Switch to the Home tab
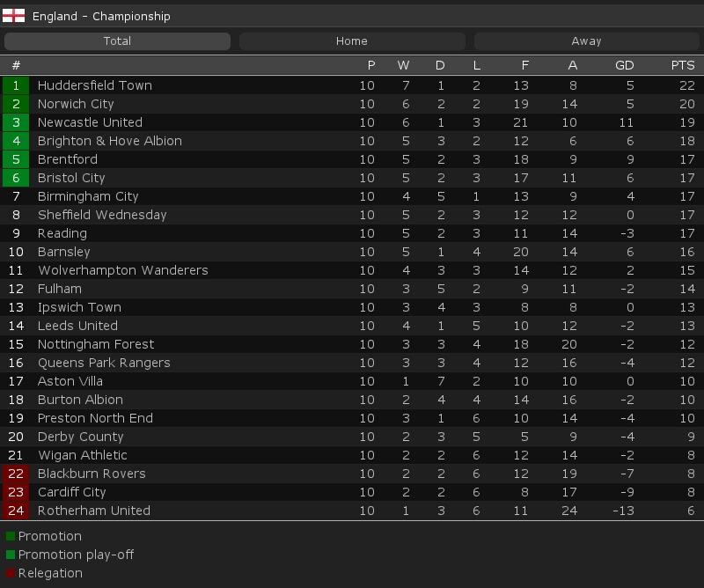The width and height of the screenshot is (704, 588). (x=351, y=41)
